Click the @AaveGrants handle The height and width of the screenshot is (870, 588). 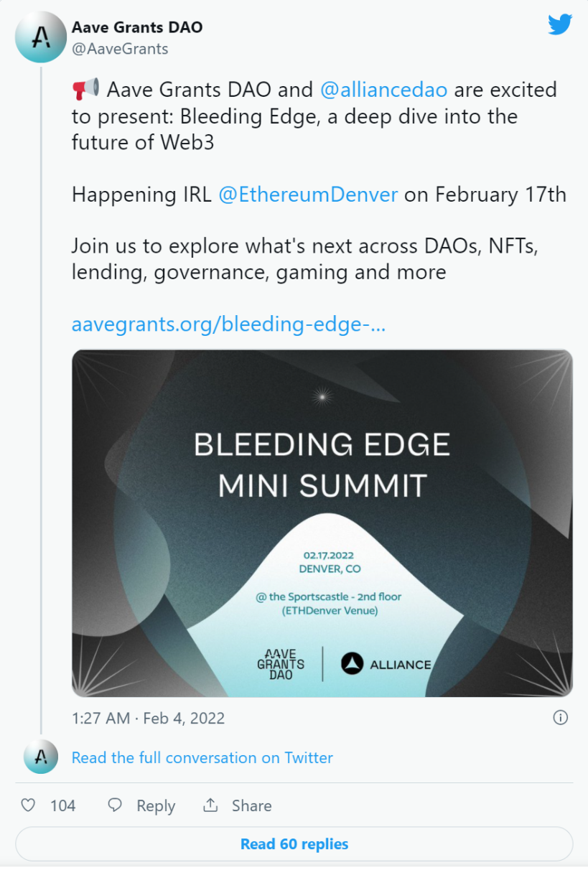120,49
